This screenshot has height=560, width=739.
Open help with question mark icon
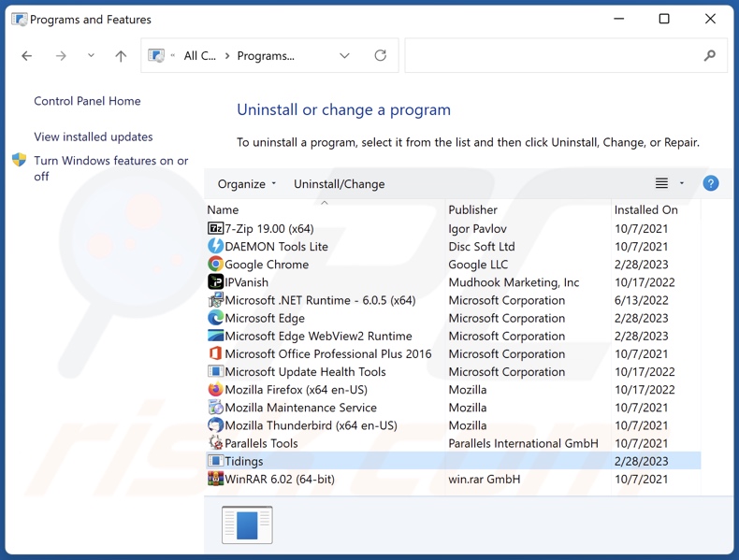[711, 182]
